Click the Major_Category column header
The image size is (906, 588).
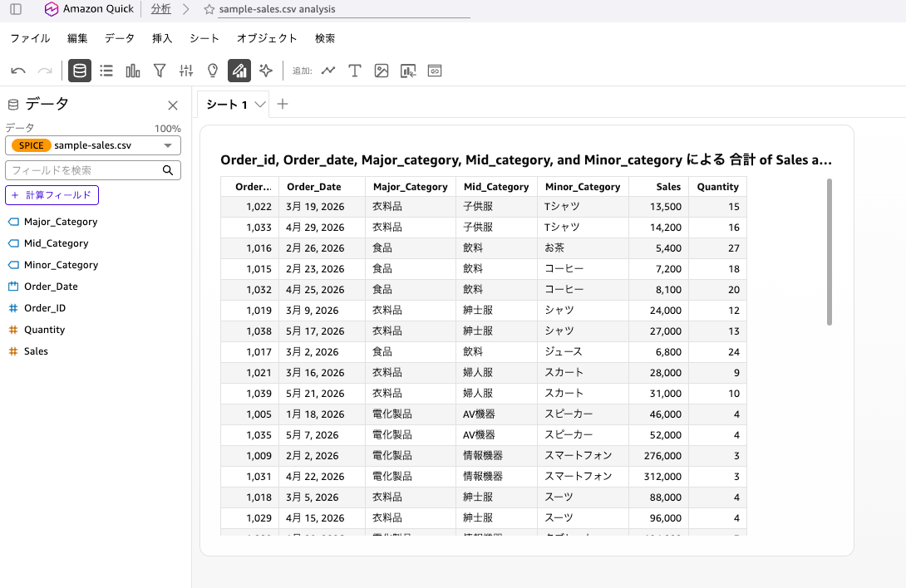[411, 187]
